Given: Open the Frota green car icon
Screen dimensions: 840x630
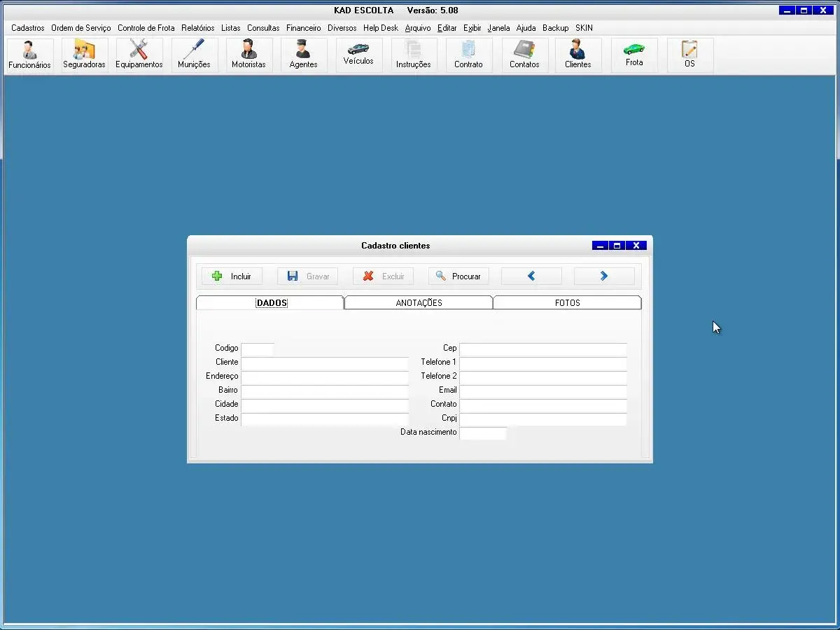Looking at the screenshot, I should [634, 55].
